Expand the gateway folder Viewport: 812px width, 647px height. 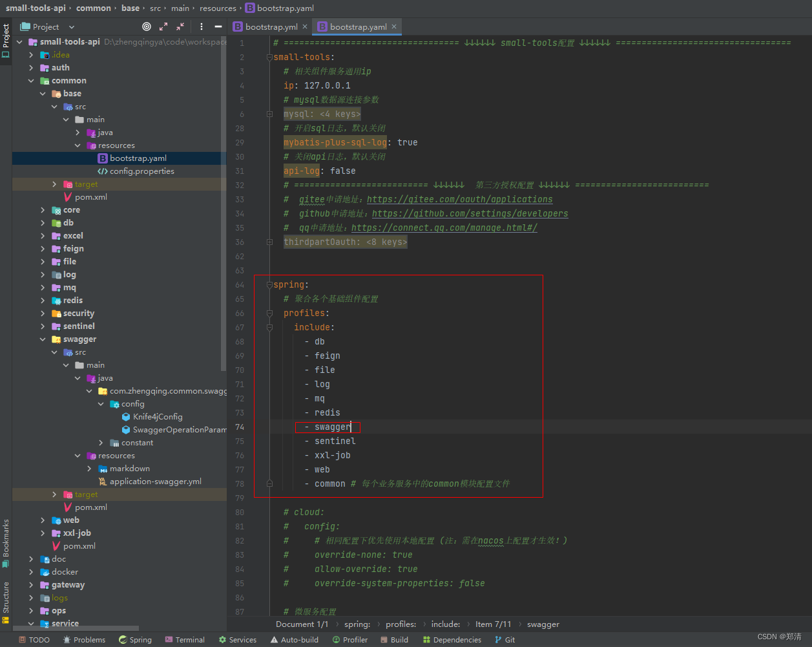[31, 585]
